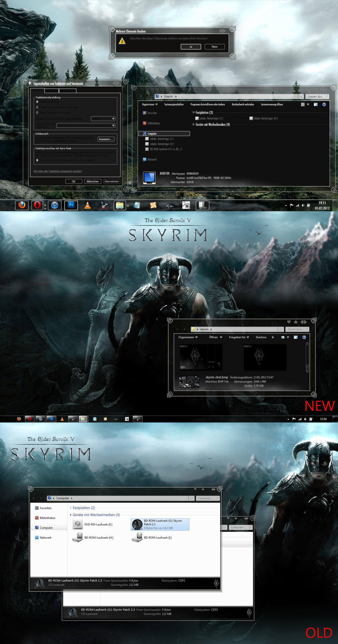The image size is (338, 644).
Task: Collapse Festplatten (2) in dark Computer window
Action: tap(193, 112)
